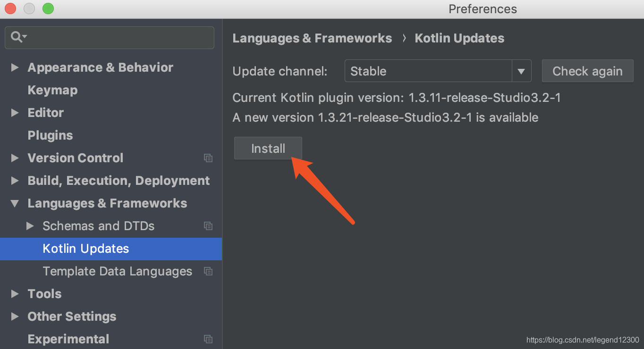
Task: Click the Install button
Action: [x=268, y=149]
